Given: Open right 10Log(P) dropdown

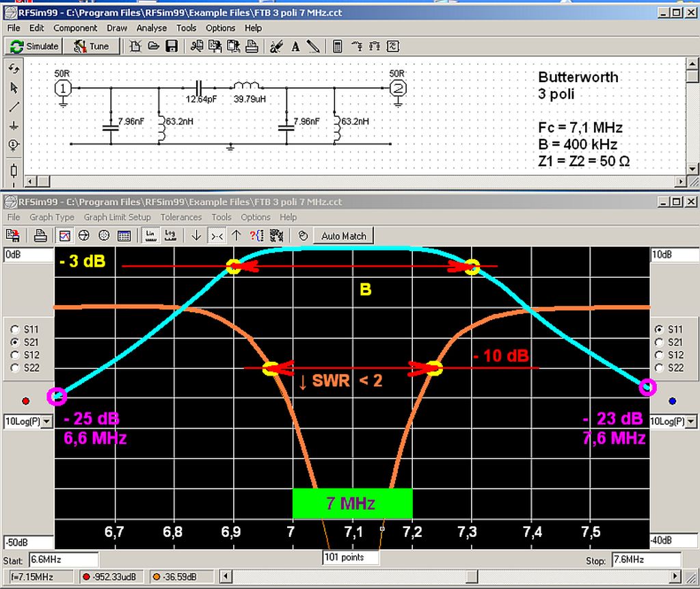Looking at the screenshot, I should coord(690,421).
